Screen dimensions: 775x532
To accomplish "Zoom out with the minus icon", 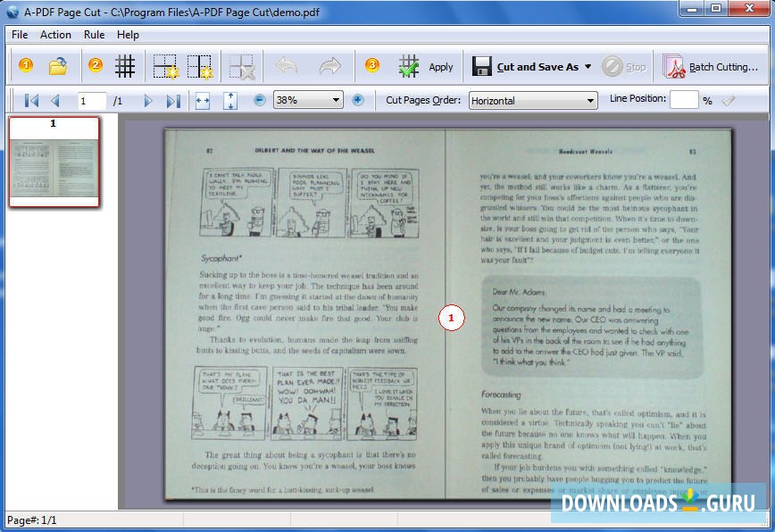I will (x=260, y=100).
